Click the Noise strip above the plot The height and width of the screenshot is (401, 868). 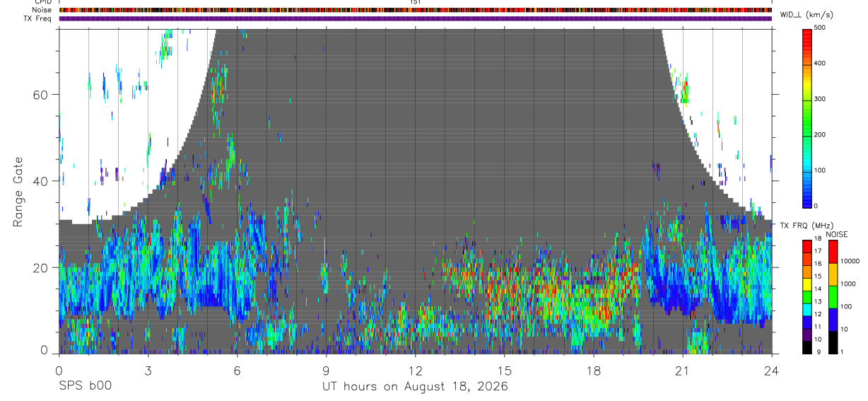(415, 10)
